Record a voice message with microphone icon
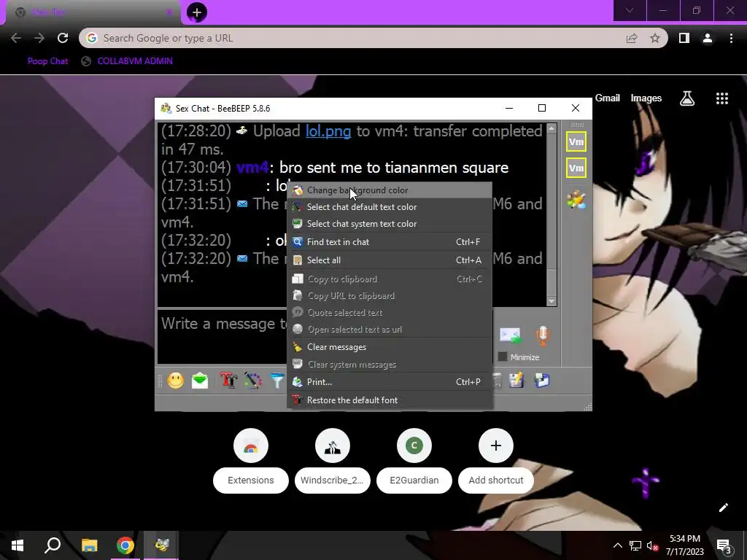 [543, 335]
